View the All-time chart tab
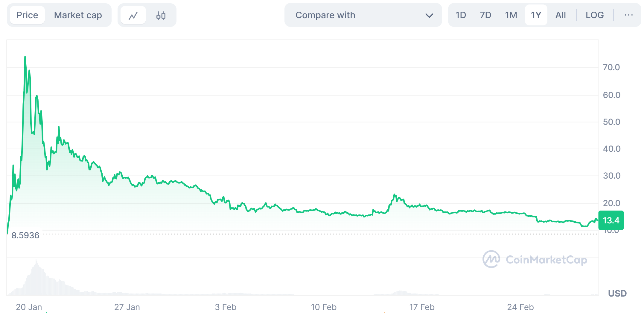Image resolution: width=644 pixels, height=313 pixels. 561,15
